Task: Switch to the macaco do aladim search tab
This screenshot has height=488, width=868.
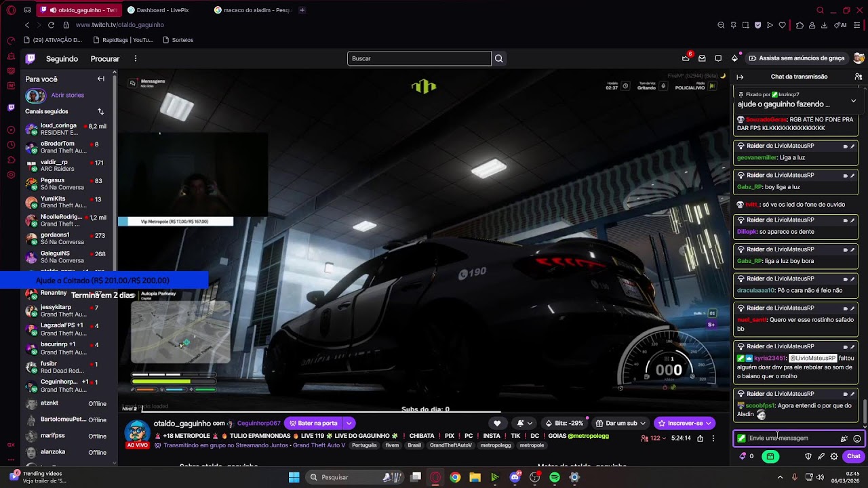Action: pyautogui.click(x=253, y=10)
